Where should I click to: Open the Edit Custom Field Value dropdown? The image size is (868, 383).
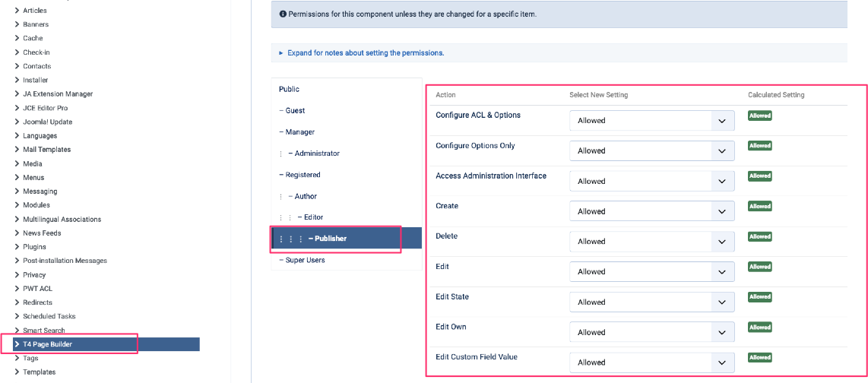point(651,362)
